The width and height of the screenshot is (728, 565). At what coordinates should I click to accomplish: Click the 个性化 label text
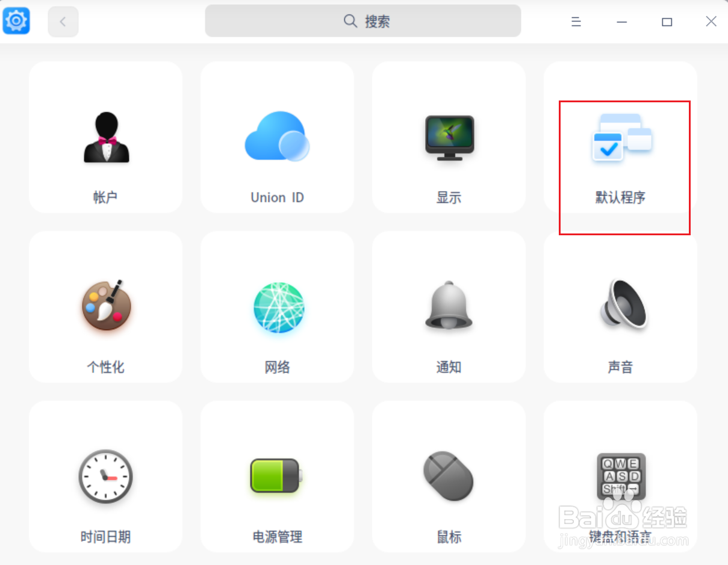click(x=105, y=367)
